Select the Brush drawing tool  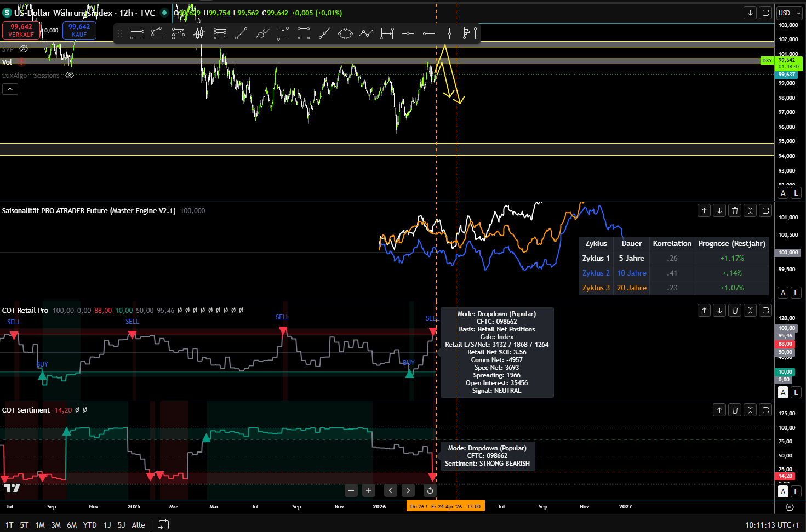[x=262, y=33]
